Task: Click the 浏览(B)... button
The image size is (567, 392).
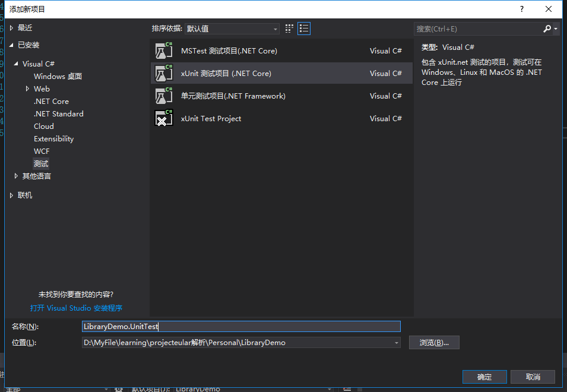Action: [434, 343]
